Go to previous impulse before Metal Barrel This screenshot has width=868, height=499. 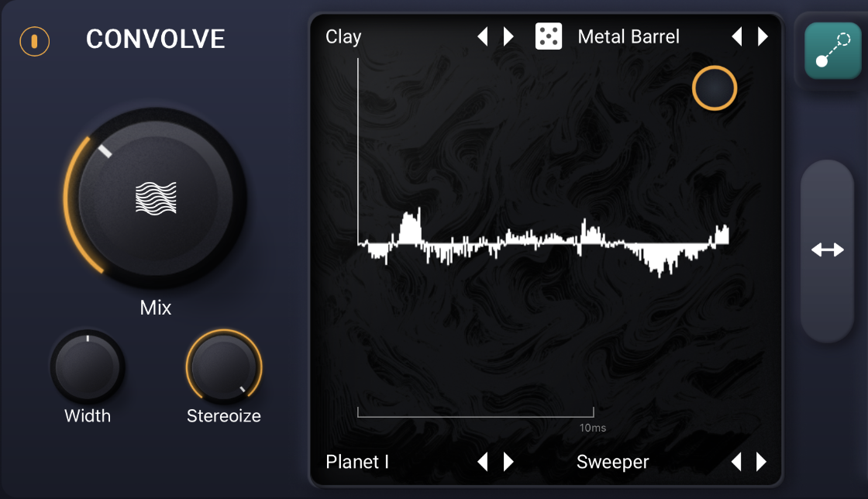pos(737,36)
